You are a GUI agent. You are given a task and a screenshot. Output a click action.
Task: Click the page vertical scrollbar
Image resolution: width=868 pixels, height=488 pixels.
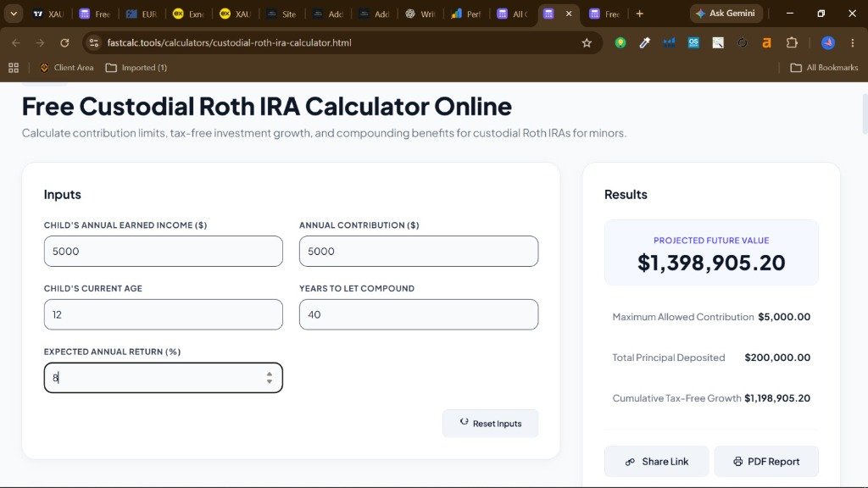864,114
